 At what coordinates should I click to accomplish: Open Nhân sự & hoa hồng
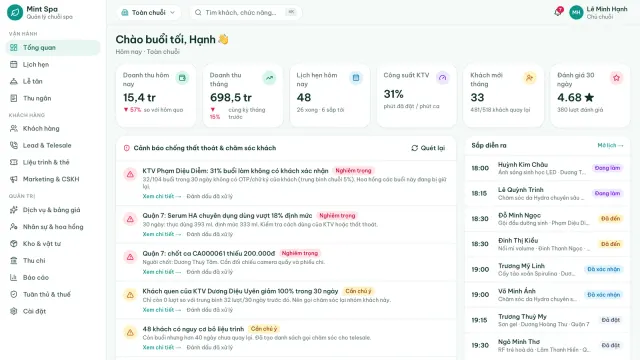[53, 227]
